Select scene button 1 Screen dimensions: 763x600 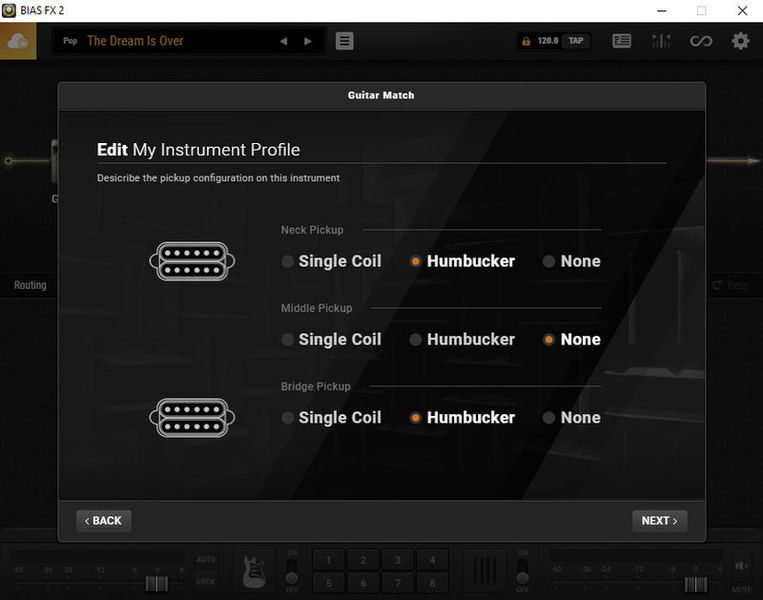click(x=328, y=561)
